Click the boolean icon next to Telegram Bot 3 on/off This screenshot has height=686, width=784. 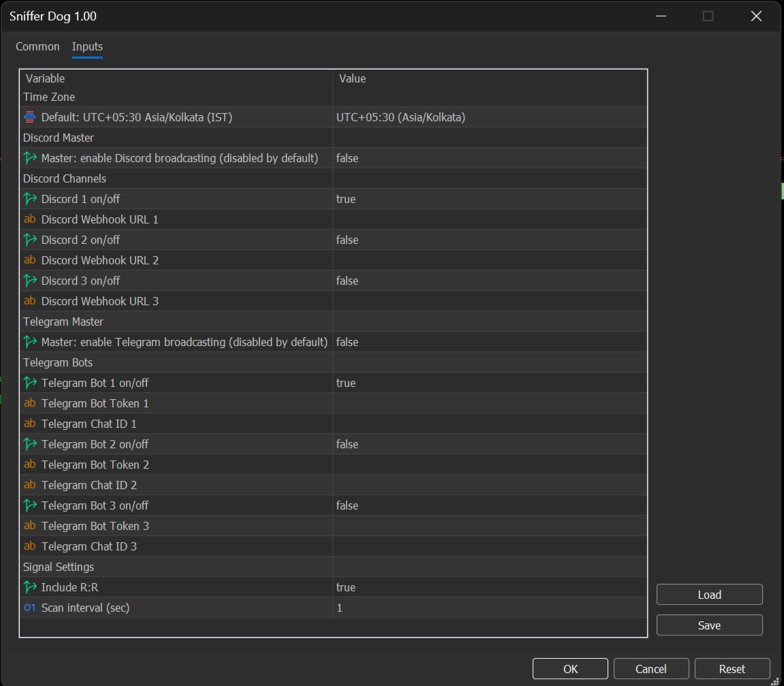(30, 505)
